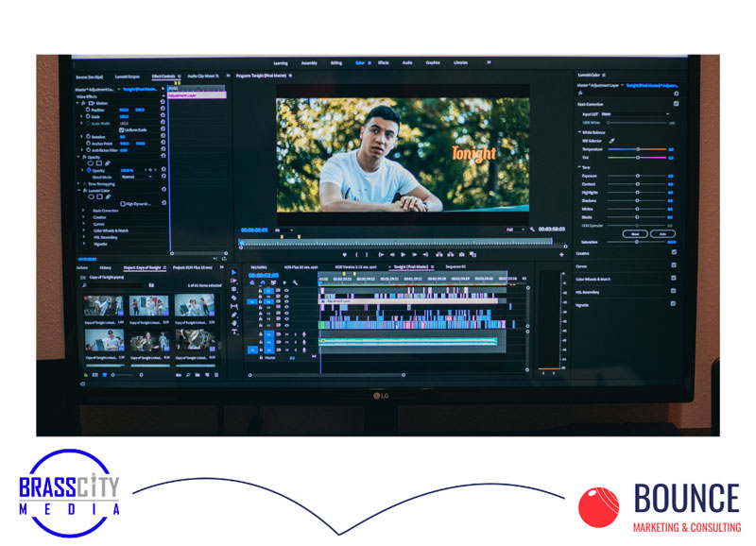Open the Audio Clip Mixer tab

tap(203, 77)
